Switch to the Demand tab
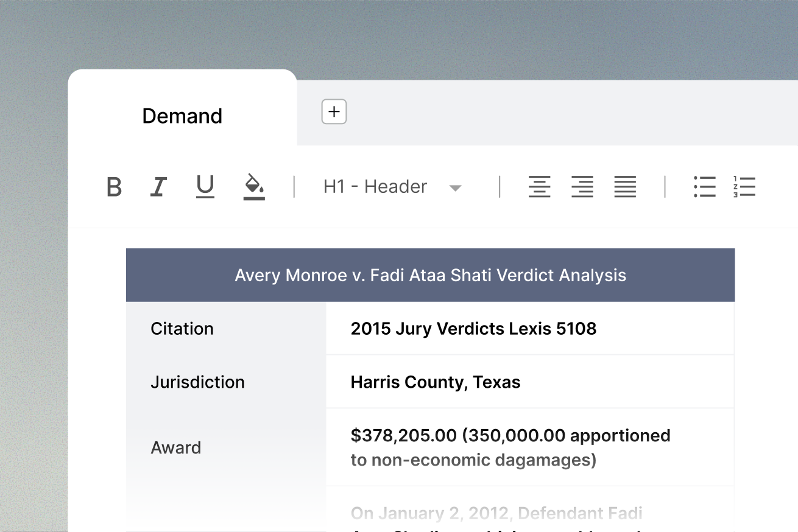Screen dimensions: 798x532 (x=182, y=116)
